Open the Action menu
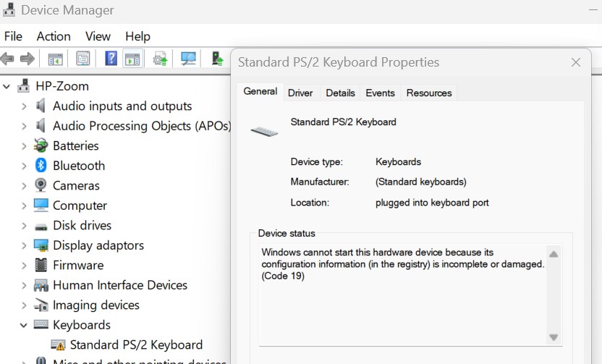 point(54,36)
